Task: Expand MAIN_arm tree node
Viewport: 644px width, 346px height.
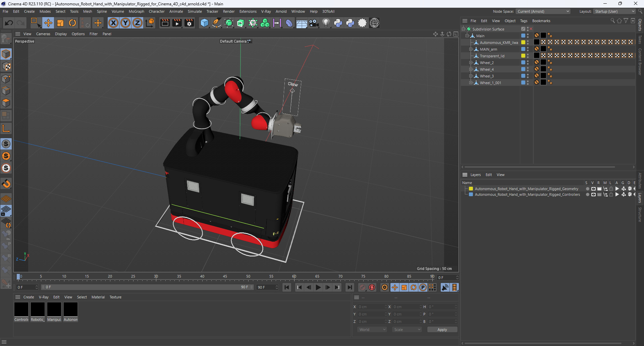Action: (x=471, y=49)
